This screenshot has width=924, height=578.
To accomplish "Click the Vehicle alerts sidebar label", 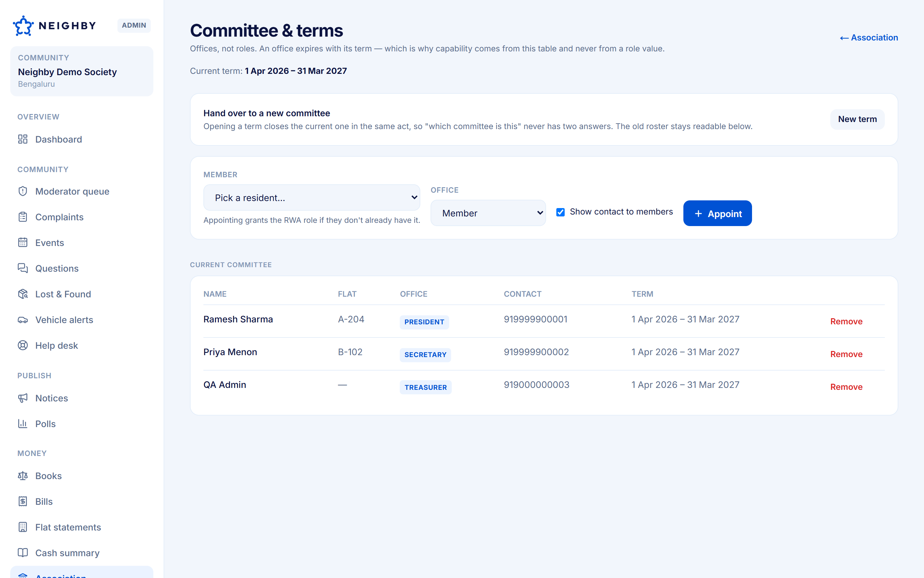I will 64,320.
